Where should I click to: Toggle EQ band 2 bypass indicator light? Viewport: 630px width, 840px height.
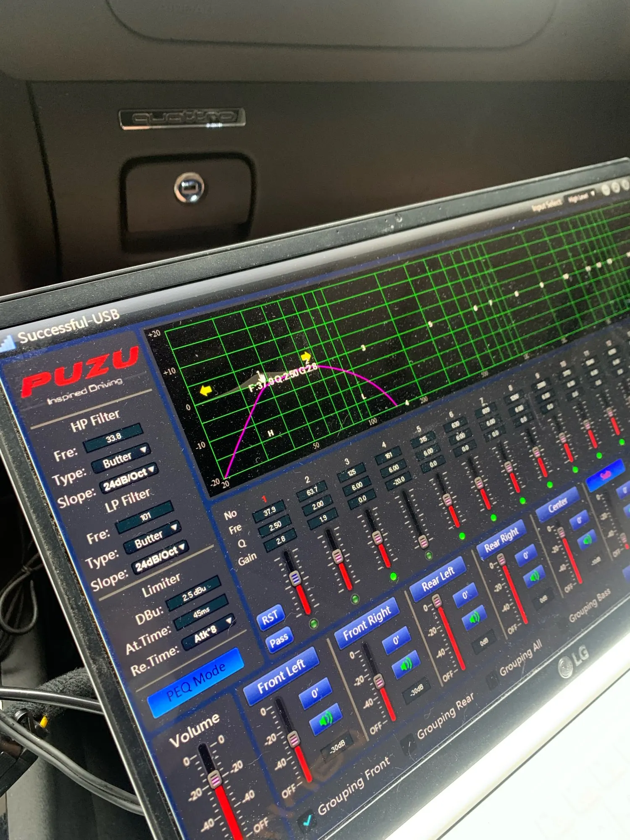[x=355, y=599]
